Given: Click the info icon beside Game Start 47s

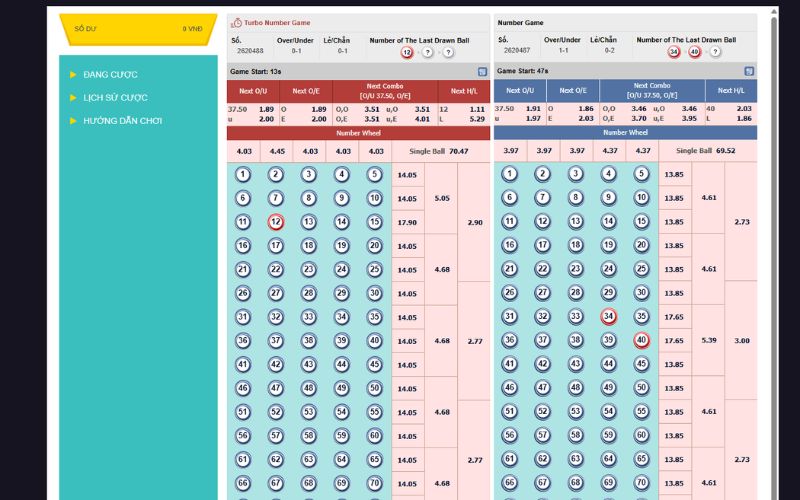Looking at the screenshot, I should (x=749, y=72).
